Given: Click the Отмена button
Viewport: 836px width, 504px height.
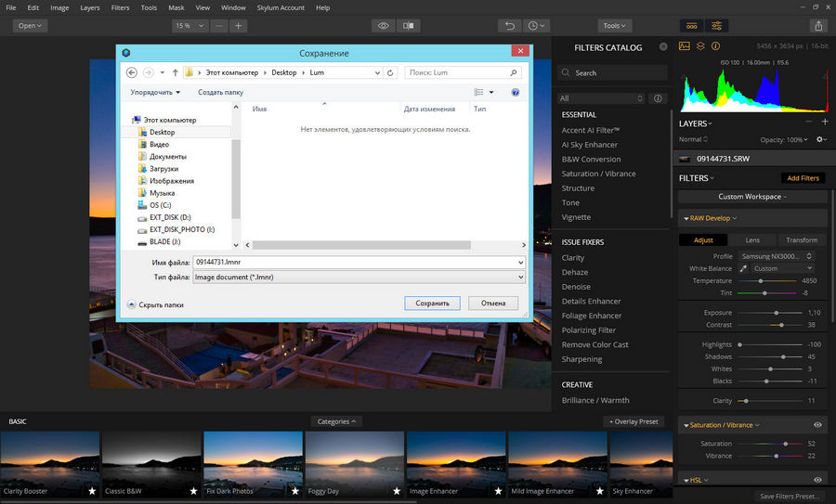Looking at the screenshot, I should [x=493, y=304].
